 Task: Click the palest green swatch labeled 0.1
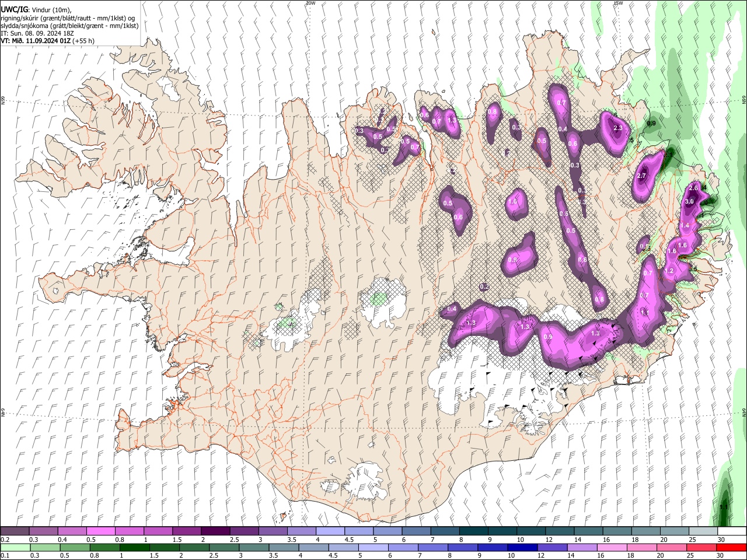point(15,547)
